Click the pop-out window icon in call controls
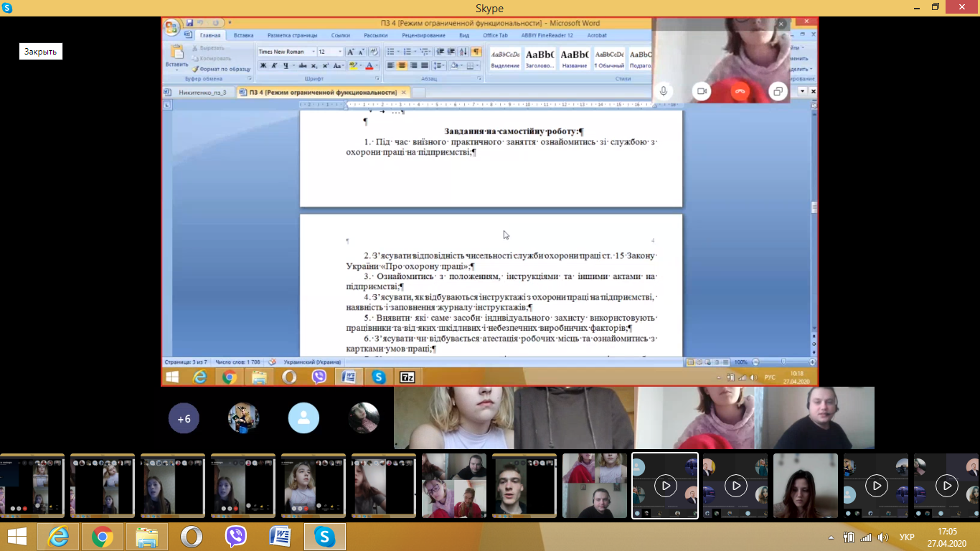 (x=777, y=91)
